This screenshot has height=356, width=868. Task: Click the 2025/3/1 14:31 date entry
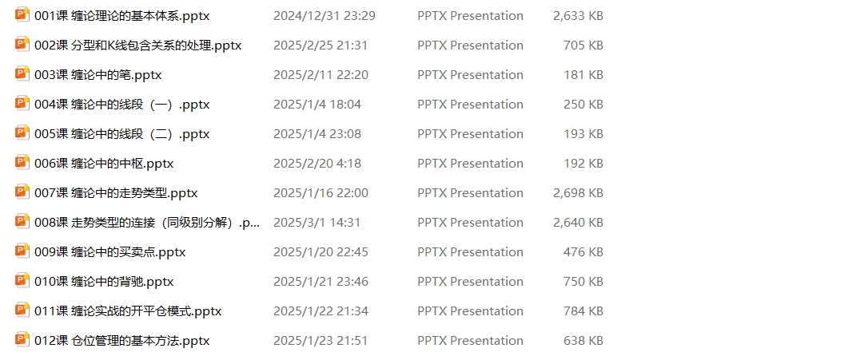[x=317, y=223]
